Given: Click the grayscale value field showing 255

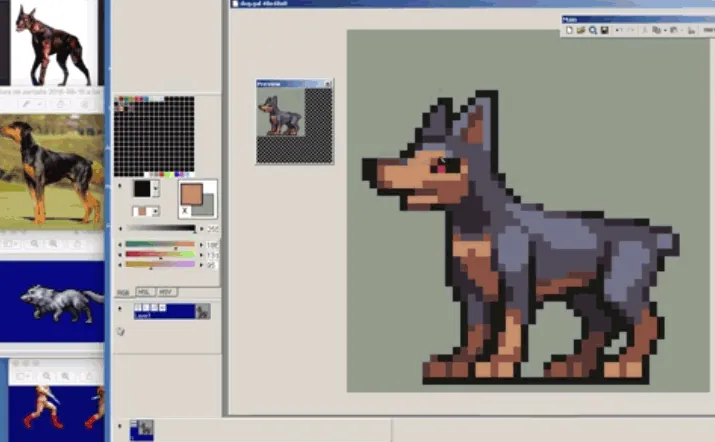Looking at the screenshot, I should point(212,229).
